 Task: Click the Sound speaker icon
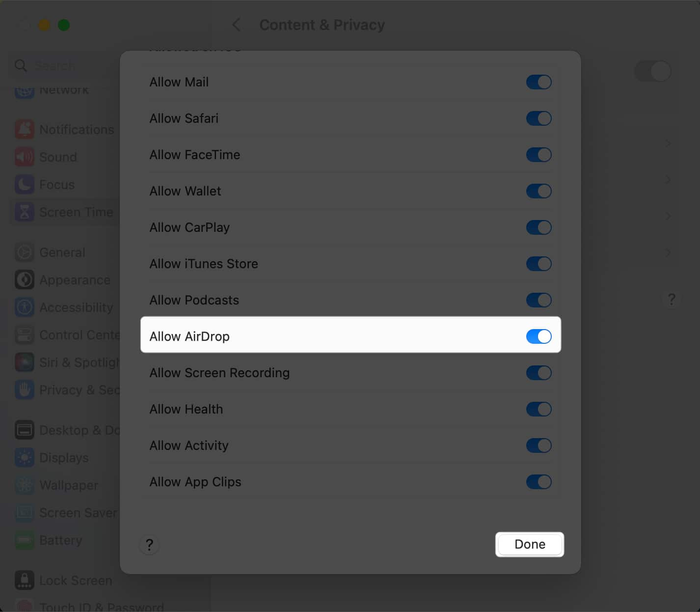[x=25, y=157]
